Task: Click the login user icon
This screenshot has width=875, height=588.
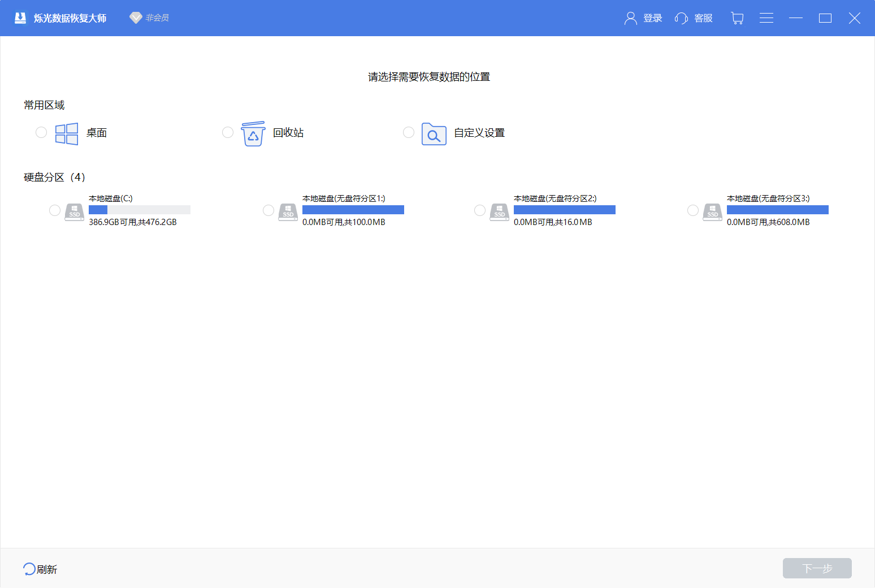Action: (631, 18)
